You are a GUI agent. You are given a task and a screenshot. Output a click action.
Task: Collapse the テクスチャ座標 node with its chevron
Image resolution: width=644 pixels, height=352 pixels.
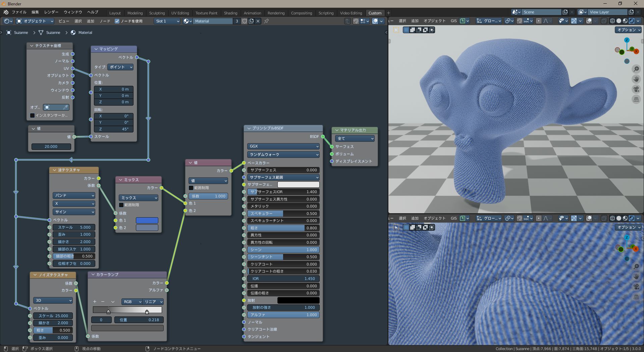tap(32, 46)
